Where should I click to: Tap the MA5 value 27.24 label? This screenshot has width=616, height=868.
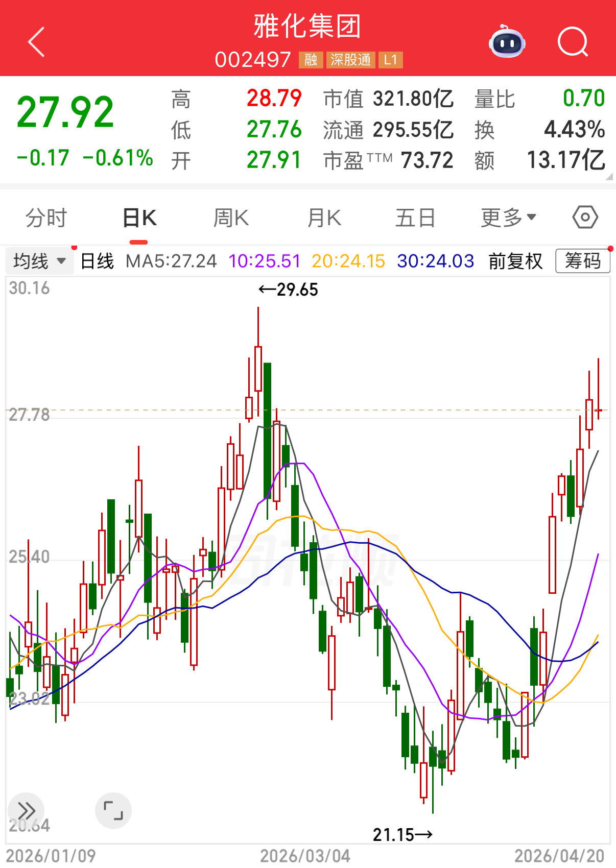click(171, 261)
